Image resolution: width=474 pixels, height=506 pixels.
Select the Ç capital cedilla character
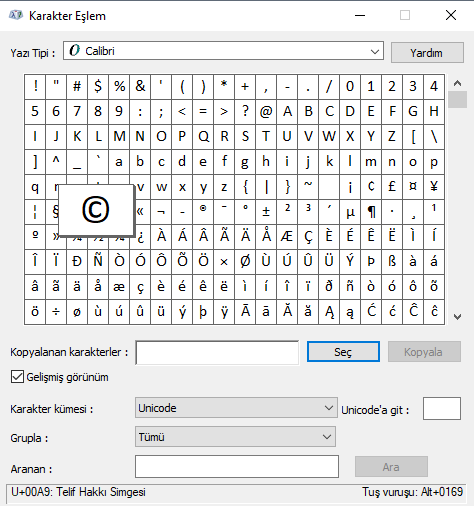pyautogui.click(x=308, y=237)
